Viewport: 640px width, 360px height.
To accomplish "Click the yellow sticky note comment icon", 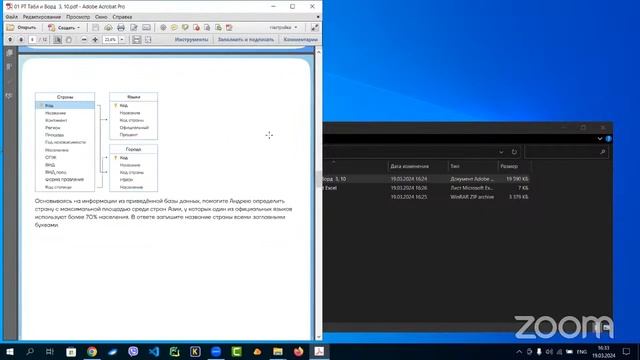I will coord(174,28).
